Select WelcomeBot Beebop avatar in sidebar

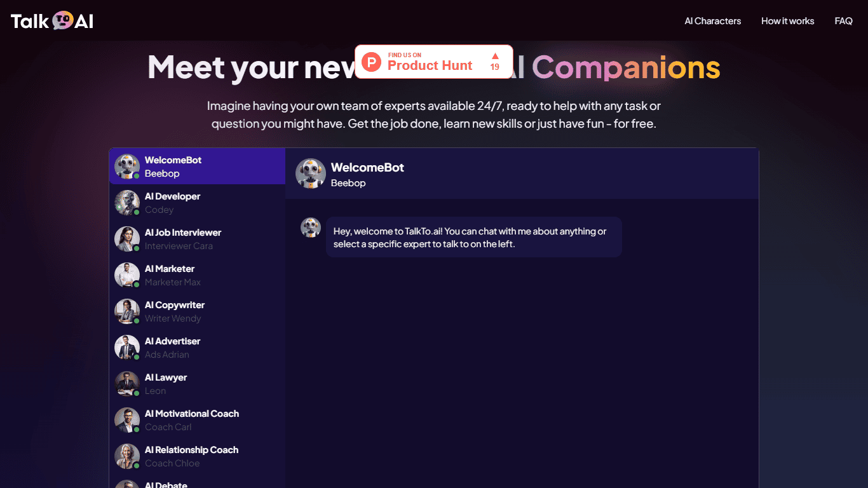[x=127, y=166]
